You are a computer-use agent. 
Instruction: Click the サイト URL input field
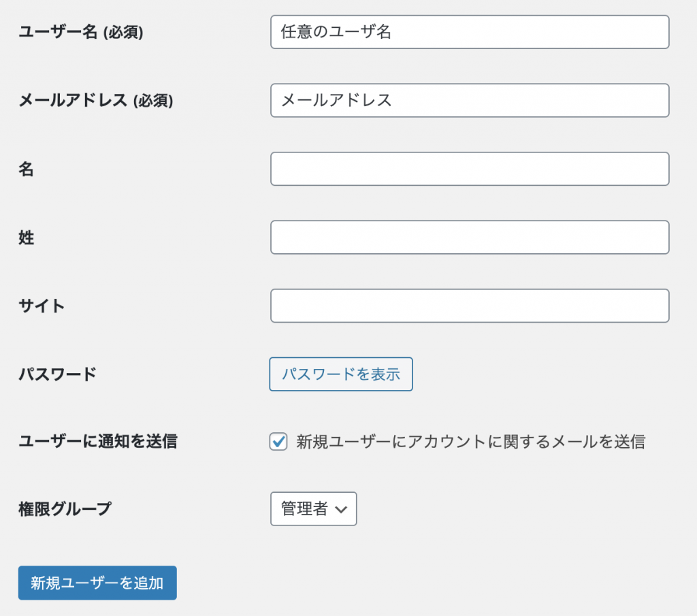point(470,306)
